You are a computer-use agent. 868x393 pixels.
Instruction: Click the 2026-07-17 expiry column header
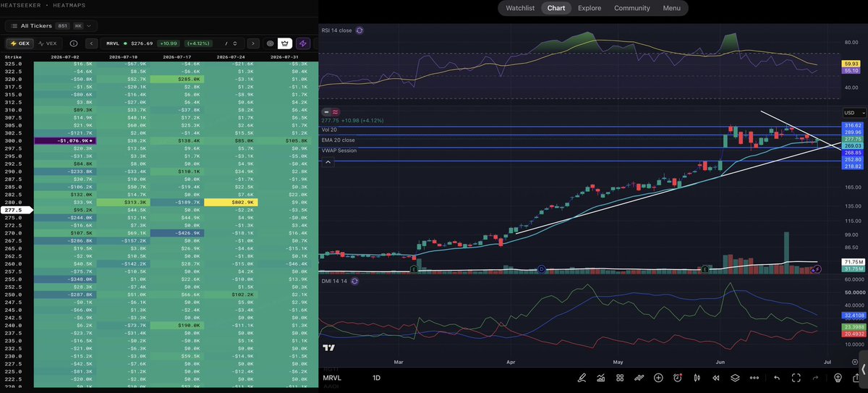pyautogui.click(x=177, y=56)
